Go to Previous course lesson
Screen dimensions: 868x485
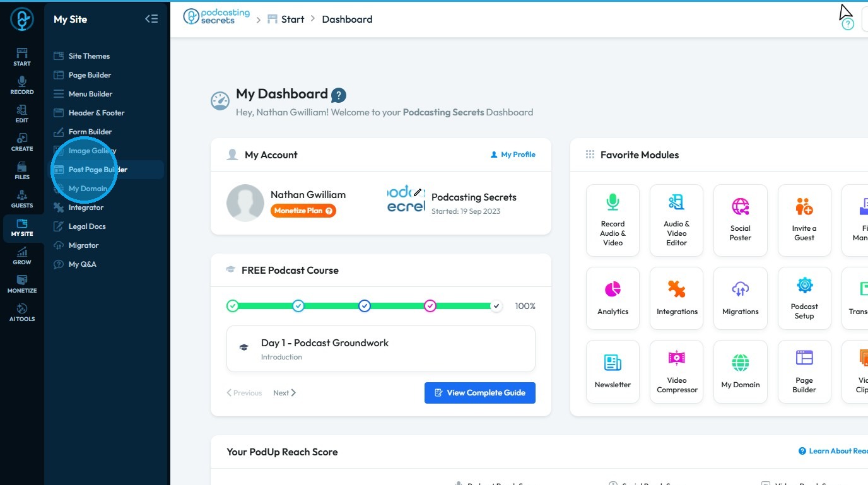pos(244,393)
